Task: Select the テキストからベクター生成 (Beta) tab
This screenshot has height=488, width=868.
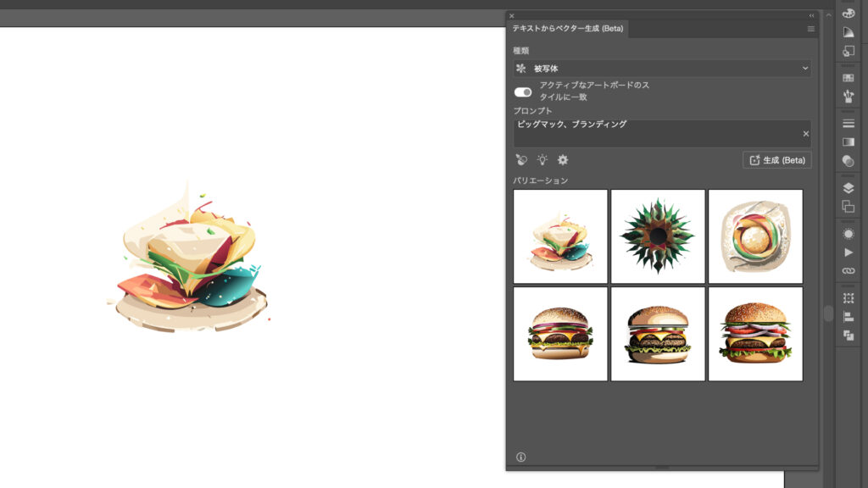Action: click(x=567, y=29)
